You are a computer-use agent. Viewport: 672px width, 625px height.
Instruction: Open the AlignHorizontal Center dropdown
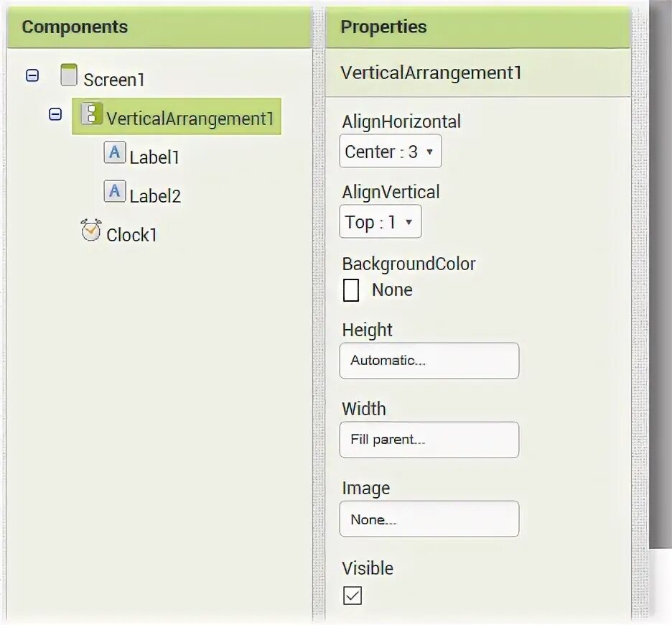point(391,151)
